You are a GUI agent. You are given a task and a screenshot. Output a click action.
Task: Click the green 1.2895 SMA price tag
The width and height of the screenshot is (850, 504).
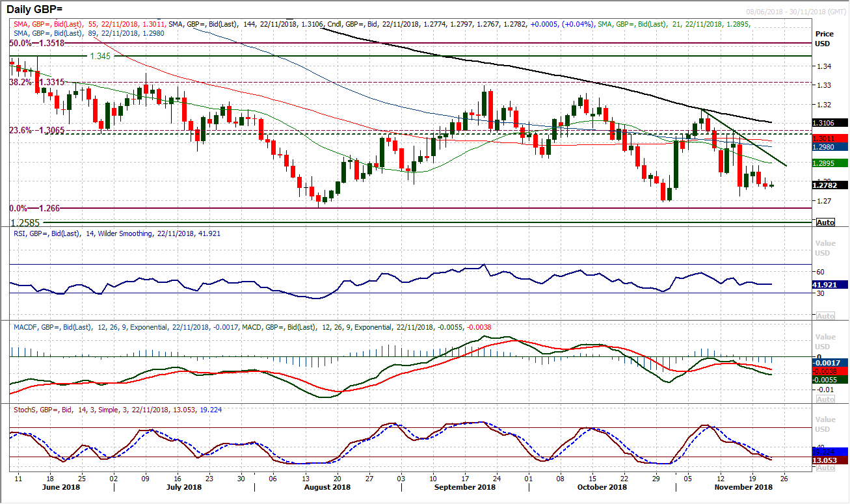tap(830, 163)
